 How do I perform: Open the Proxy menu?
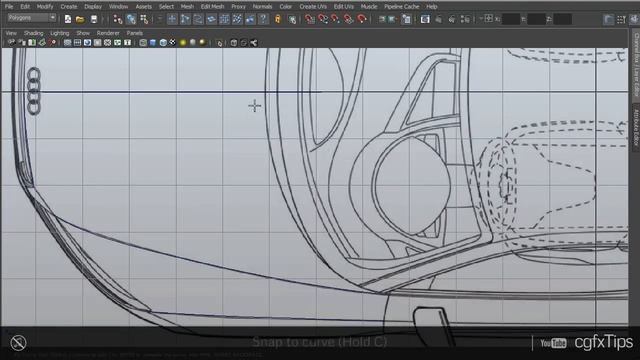(238, 7)
